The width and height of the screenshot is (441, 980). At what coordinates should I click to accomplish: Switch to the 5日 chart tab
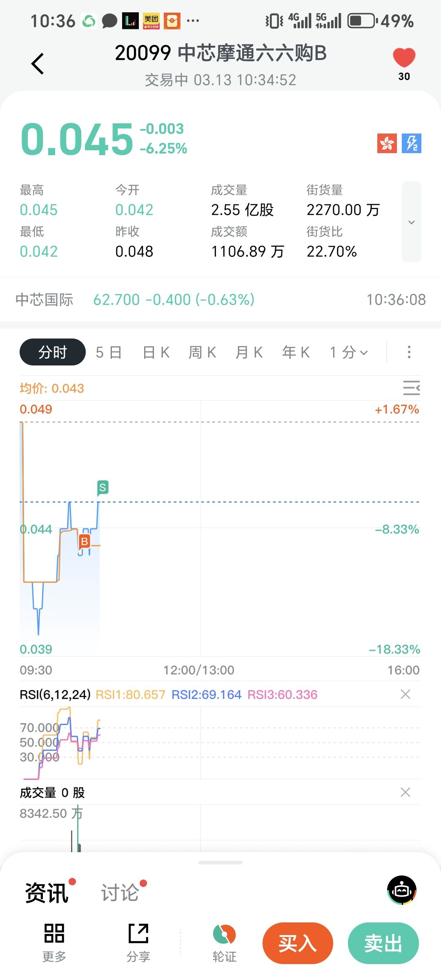pyautogui.click(x=109, y=352)
